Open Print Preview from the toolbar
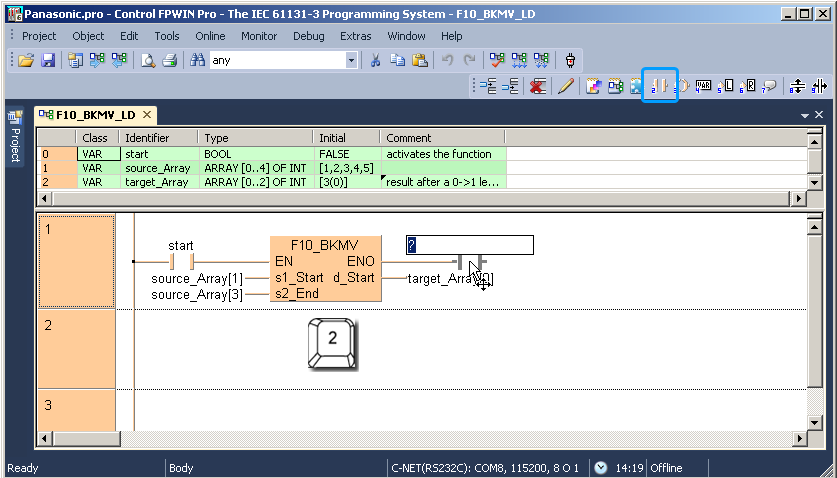 [148, 60]
